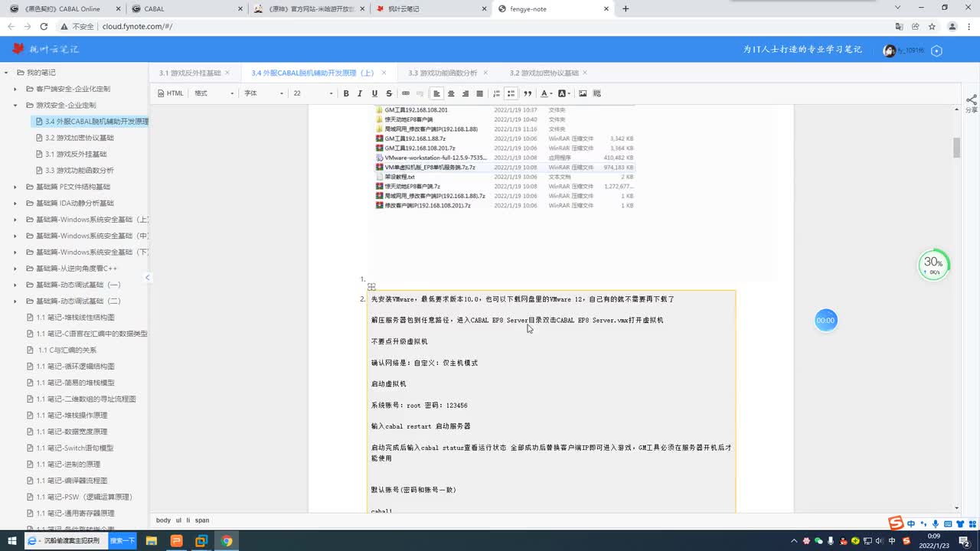Expand the 基础篇-动态调试基础（一） folder

pyautogui.click(x=15, y=285)
